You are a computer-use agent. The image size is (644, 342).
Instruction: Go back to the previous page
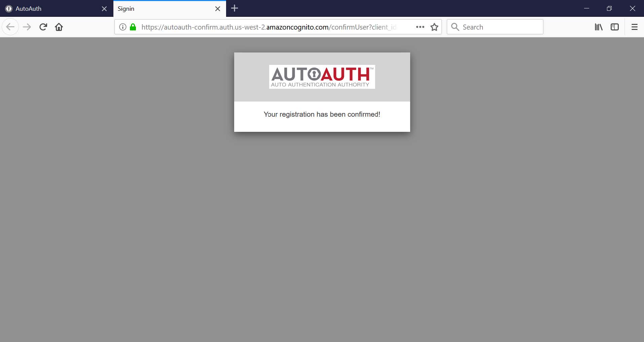pyautogui.click(x=10, y=27)
